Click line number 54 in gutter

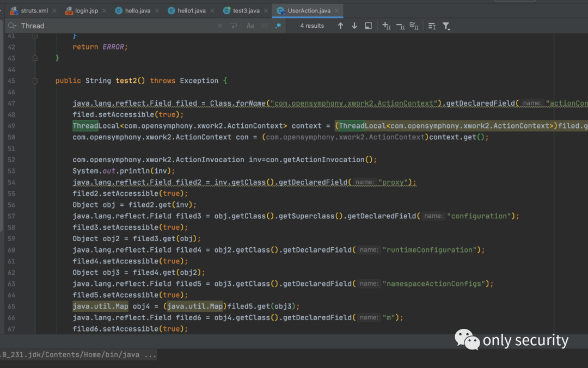11,182
